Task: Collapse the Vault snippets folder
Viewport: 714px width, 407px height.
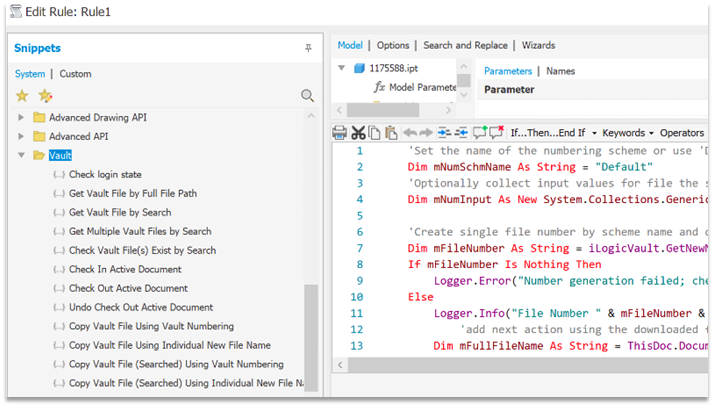Action: pos(21,155)
